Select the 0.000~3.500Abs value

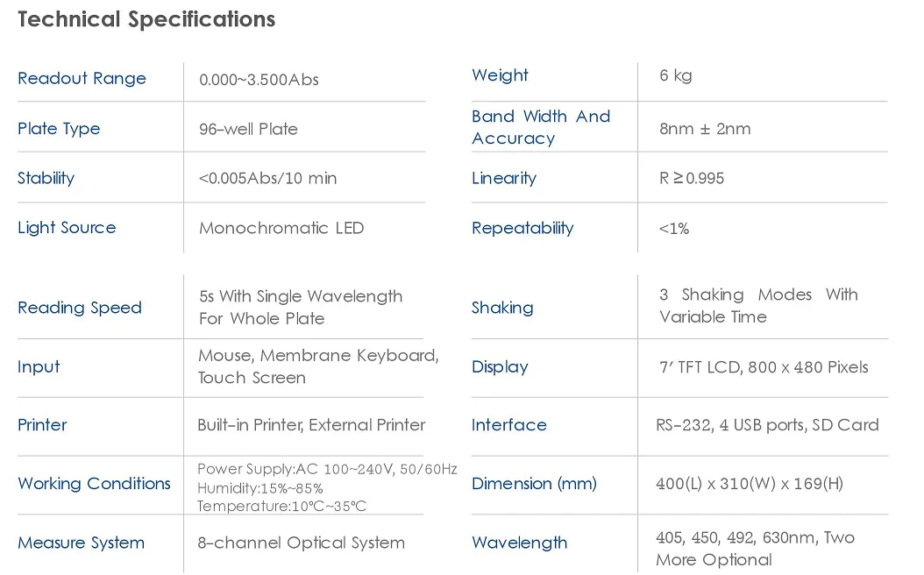(259, 80)
